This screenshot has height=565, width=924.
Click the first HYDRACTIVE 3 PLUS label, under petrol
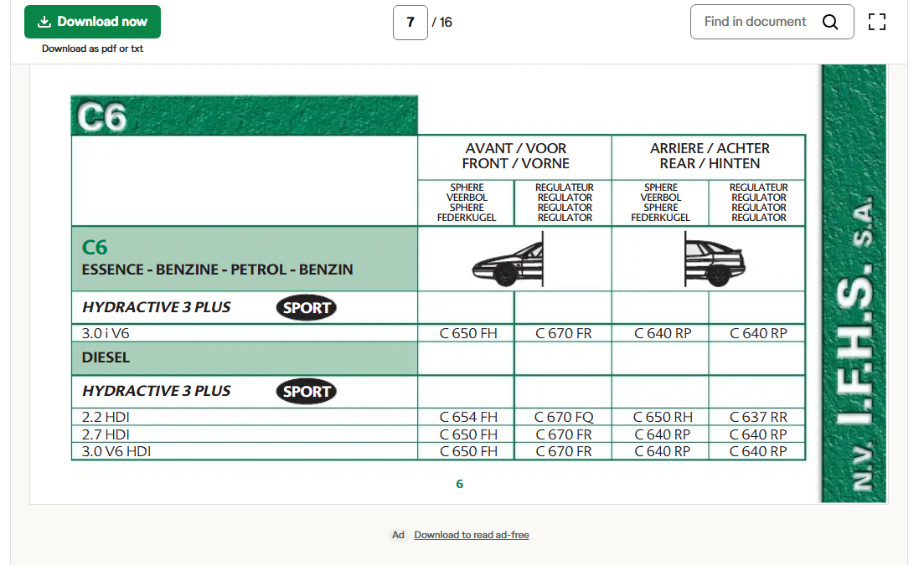click(x=156, y=307)
